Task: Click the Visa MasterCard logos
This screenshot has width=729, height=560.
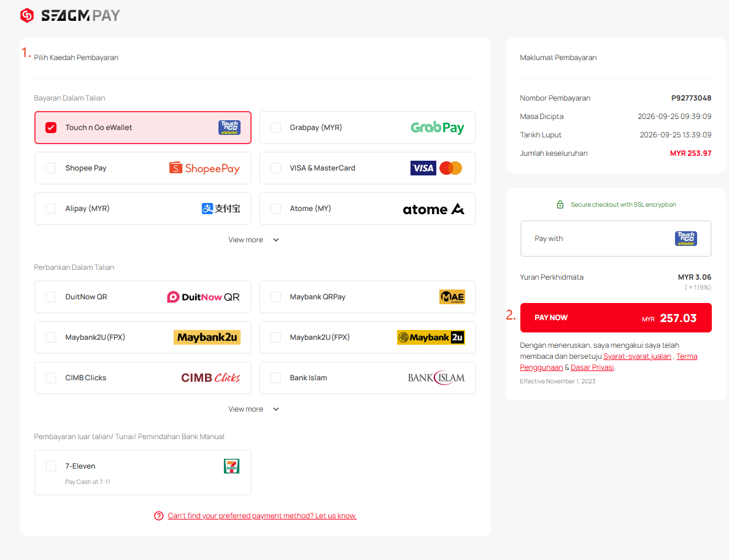Action: [436, 168]
